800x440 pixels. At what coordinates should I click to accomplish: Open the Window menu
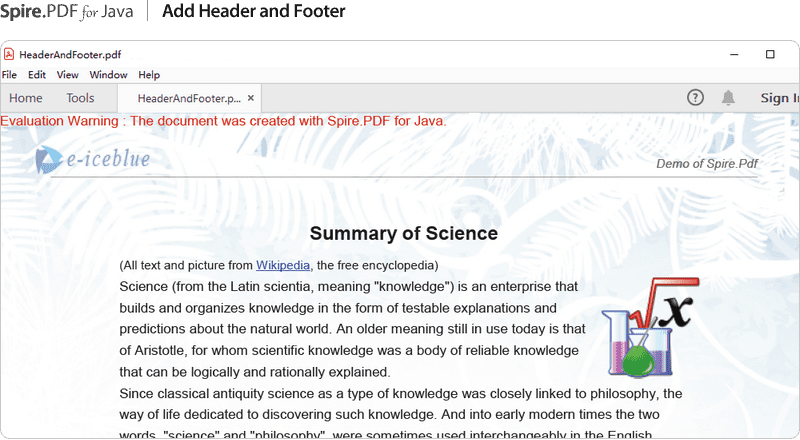108,75
